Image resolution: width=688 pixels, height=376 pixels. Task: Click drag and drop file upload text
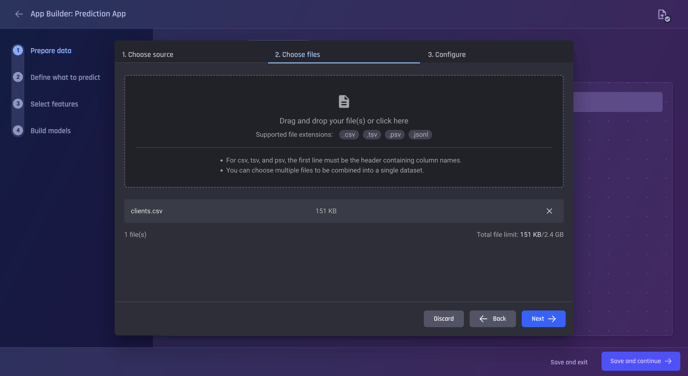pos(344,121)
